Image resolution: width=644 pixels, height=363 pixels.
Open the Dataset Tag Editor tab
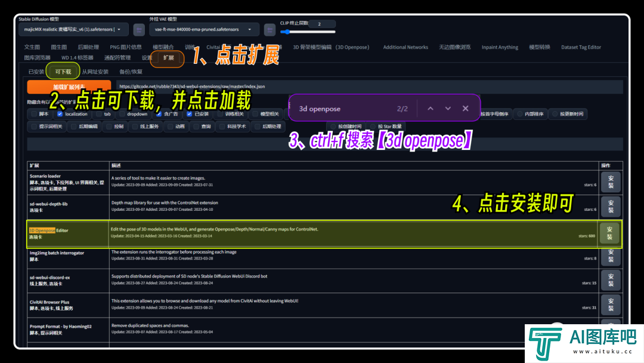coord(581,47)
